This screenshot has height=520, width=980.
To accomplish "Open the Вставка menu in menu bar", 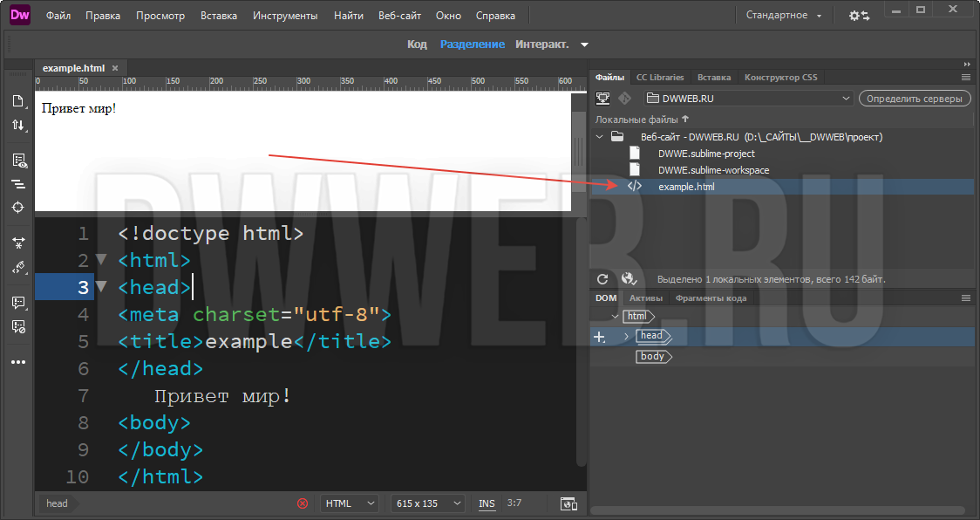I will coord(218,16).
